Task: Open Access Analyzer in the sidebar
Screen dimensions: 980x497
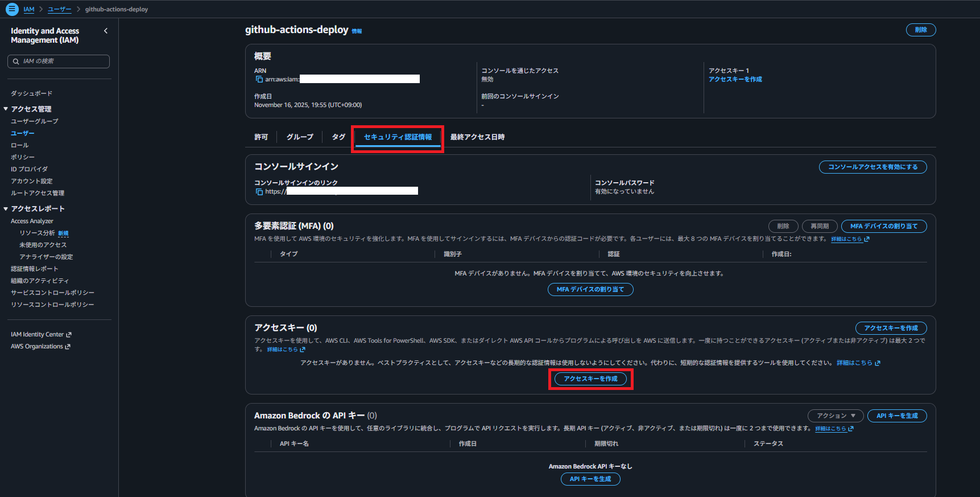Action: tap(32, 221)
